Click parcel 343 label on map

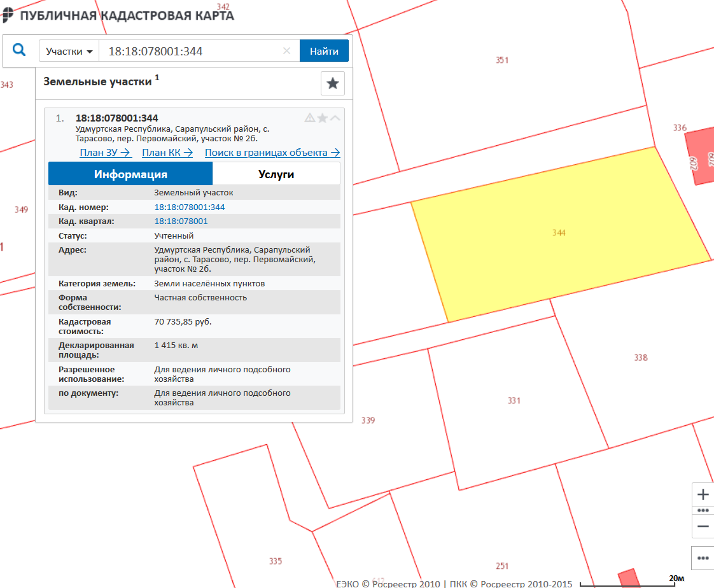[7, 85]
